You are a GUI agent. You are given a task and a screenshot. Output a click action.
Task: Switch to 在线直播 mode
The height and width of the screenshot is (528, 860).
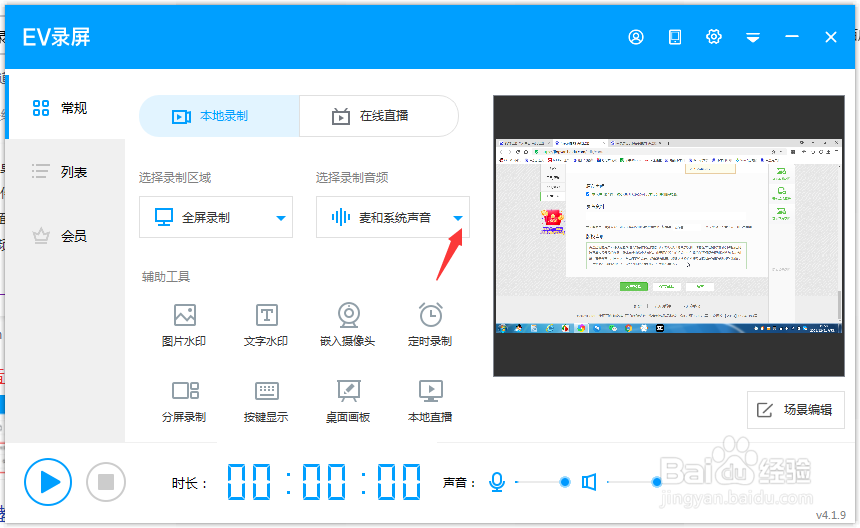click(379, 116)
